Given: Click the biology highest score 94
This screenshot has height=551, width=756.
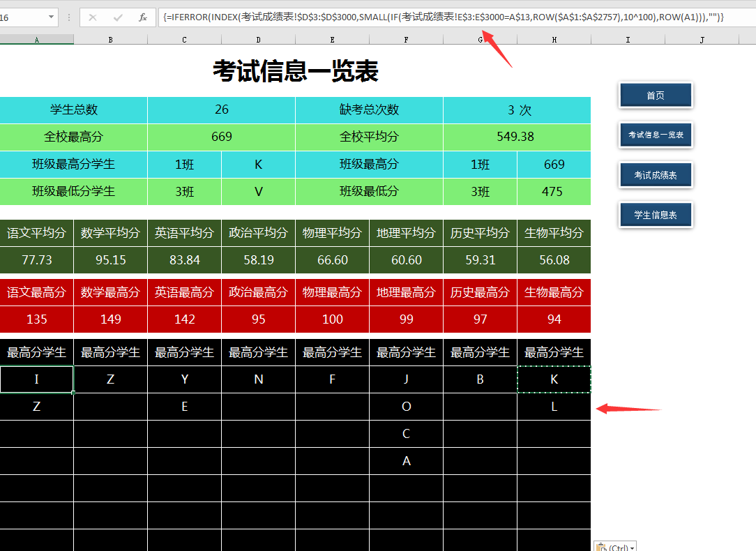Looking at the screenshot, I should coord(554,319).
